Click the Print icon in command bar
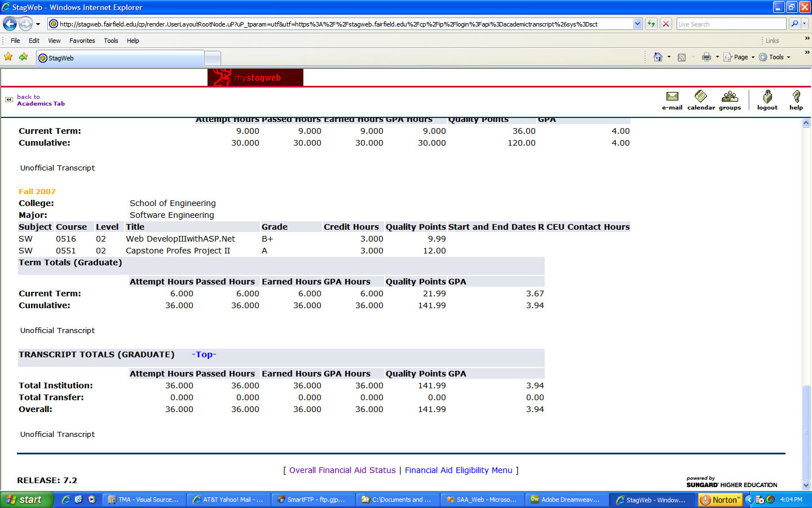Image resolution: width=812 pixels, height=508 pixels. [706, 57]
